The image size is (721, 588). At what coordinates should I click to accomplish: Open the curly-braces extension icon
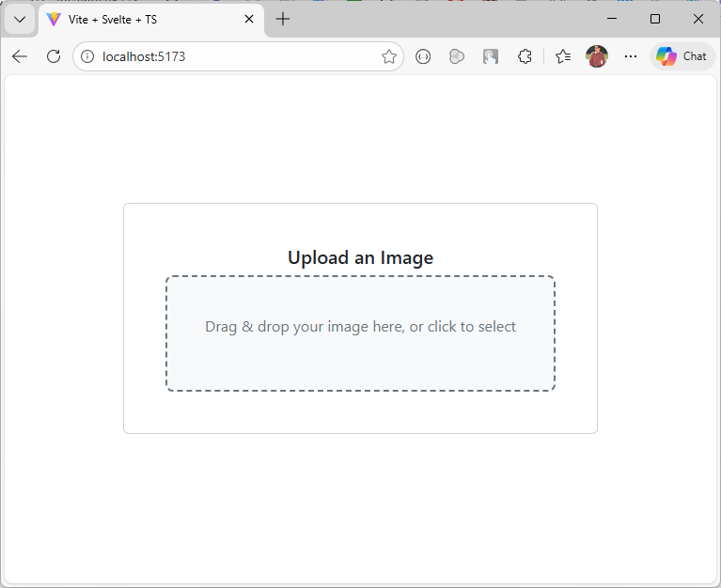tap(423, 56)
